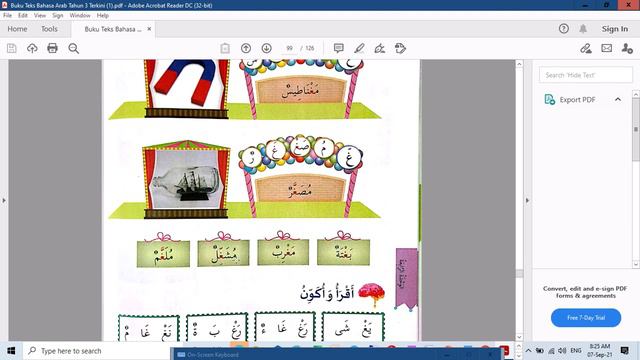
Task: Close the Buku Teks Bahasa tab
Action: pyautogui.click(x=149, y=29)
